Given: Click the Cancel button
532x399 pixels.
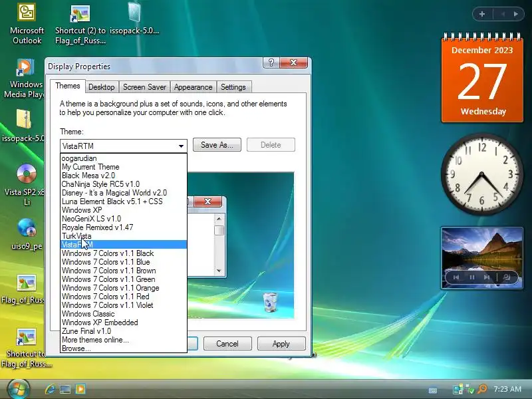Looking at the screenshot, I should pos(227,344).
